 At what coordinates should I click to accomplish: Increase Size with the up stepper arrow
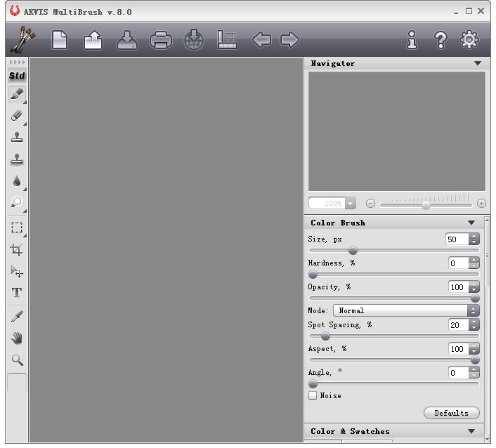(474, 236)
